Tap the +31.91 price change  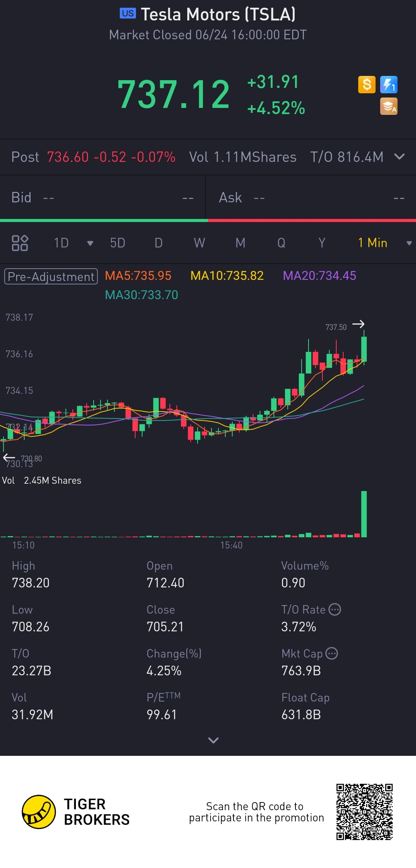pyautogui.click(x=273, y=82)
